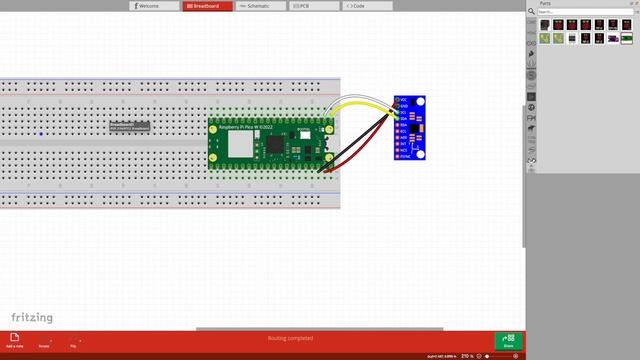Click the GND pin on blue module
This screenshot has height=360, width=640.
point(397,106)
